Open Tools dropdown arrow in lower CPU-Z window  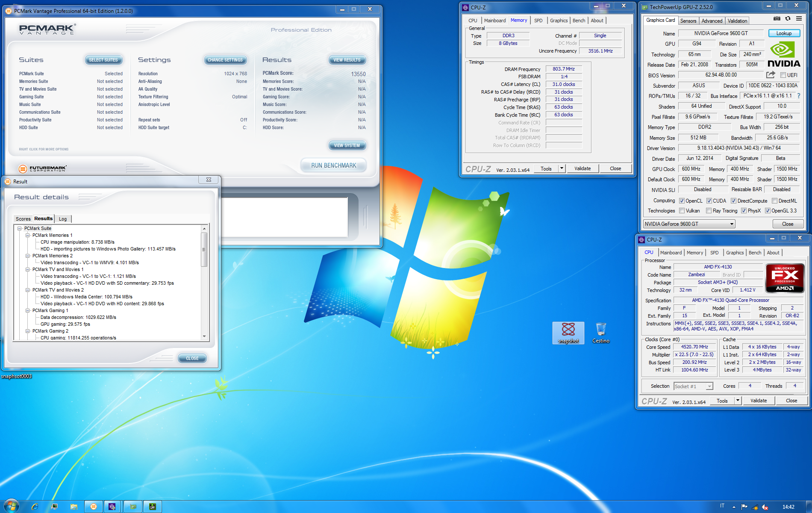[738, 401]
